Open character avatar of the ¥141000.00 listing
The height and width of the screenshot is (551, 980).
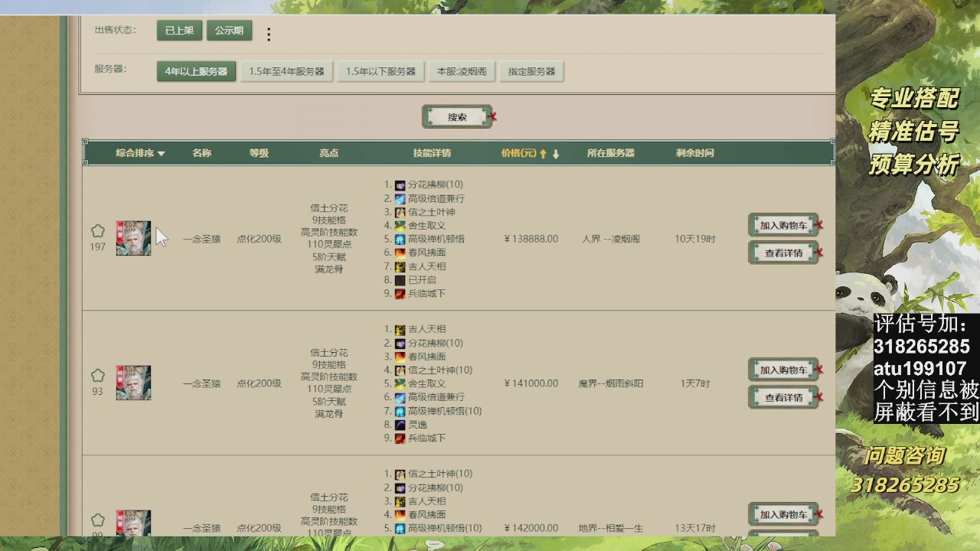click(x=133, y=383)
